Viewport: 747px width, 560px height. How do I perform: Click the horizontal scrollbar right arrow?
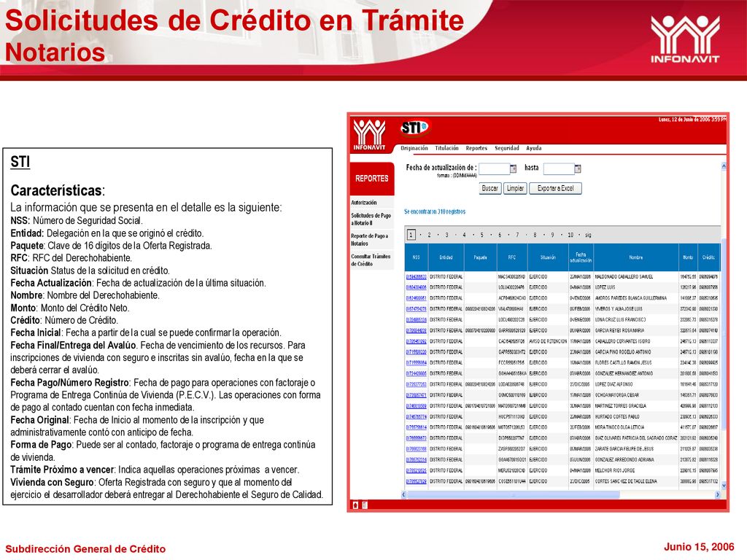[x=718, y=495]
